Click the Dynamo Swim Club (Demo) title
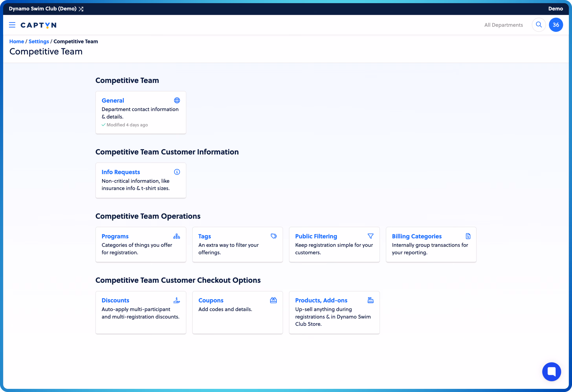This screenshot has height=392, width=572. point(43,9)
